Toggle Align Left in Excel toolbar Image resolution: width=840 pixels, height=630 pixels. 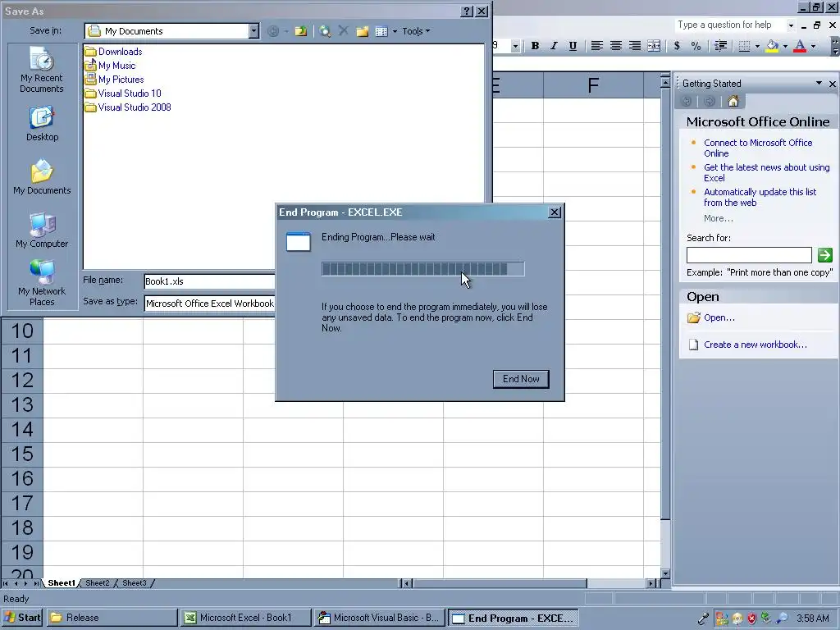coord(596,46)
